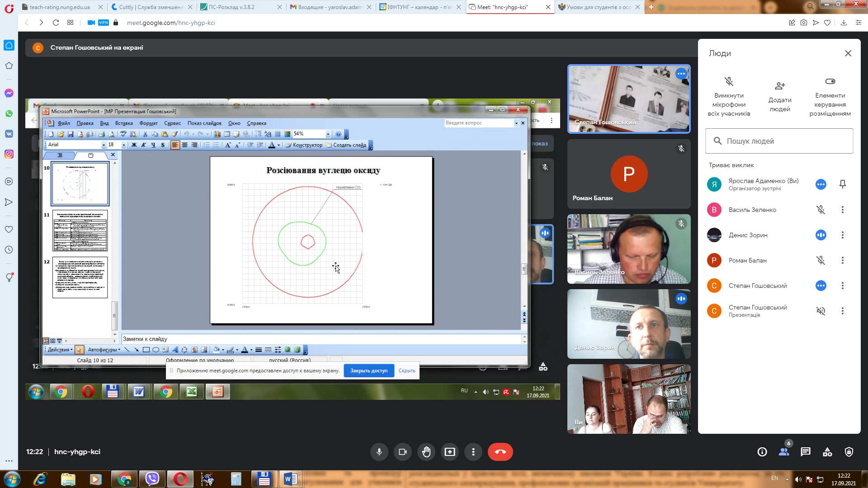Click the line color brush in drawing toolbar

tap(230, 350)
